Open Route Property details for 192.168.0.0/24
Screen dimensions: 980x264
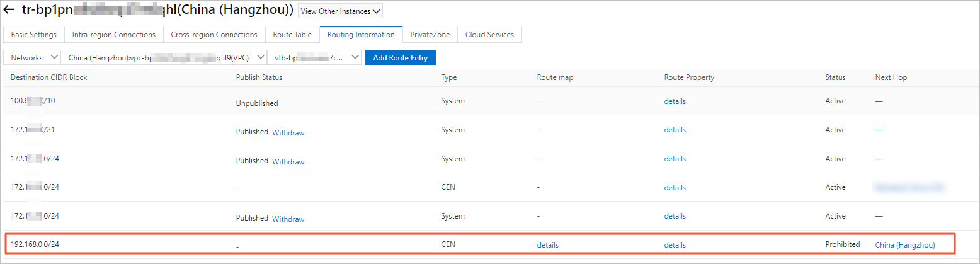675,245
